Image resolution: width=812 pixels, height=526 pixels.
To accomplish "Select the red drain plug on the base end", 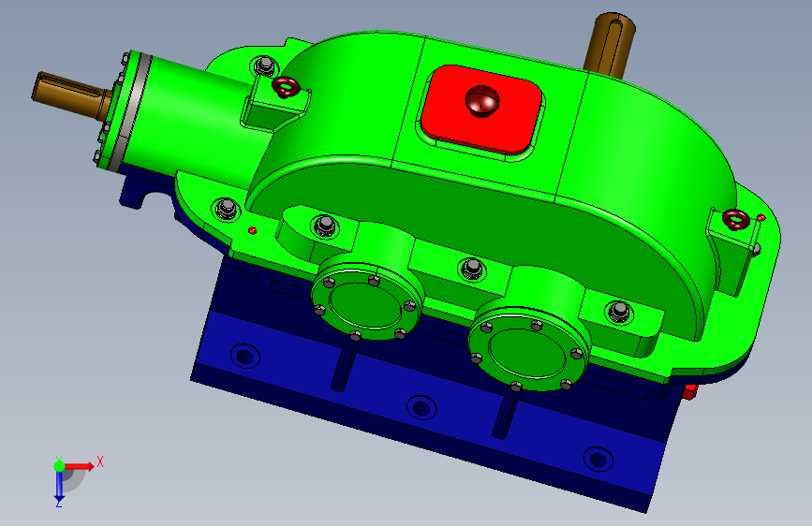I will 689,391.
